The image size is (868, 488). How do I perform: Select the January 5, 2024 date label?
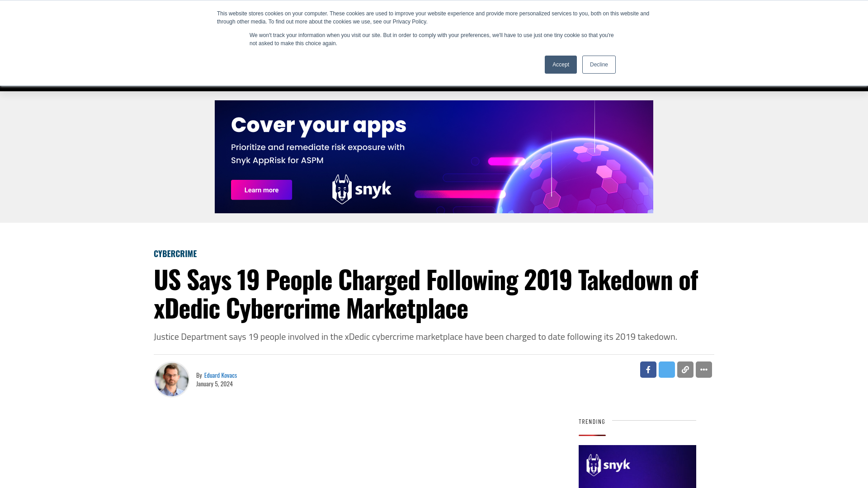[214, 384]
